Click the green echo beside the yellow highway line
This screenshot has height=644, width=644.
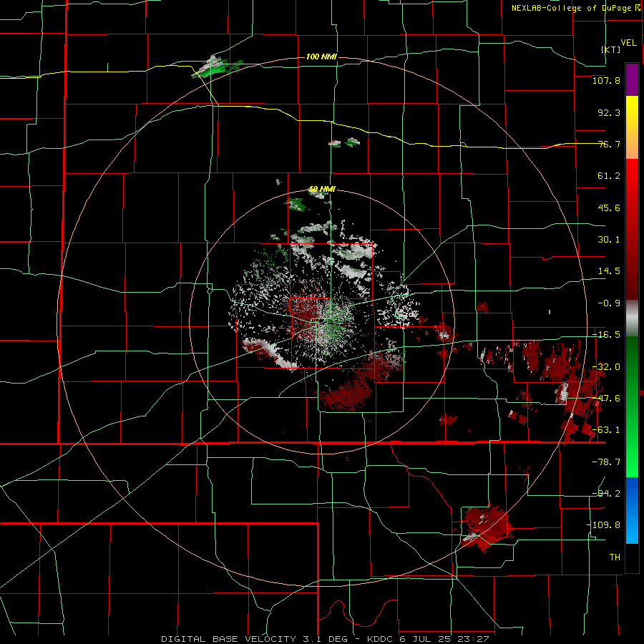click(217, 67)
